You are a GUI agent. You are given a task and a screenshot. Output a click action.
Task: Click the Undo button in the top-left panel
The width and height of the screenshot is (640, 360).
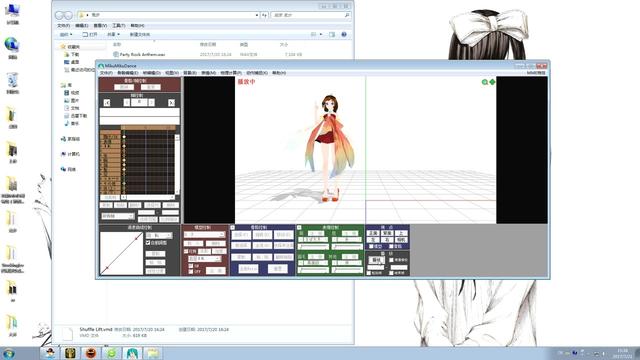124,87
